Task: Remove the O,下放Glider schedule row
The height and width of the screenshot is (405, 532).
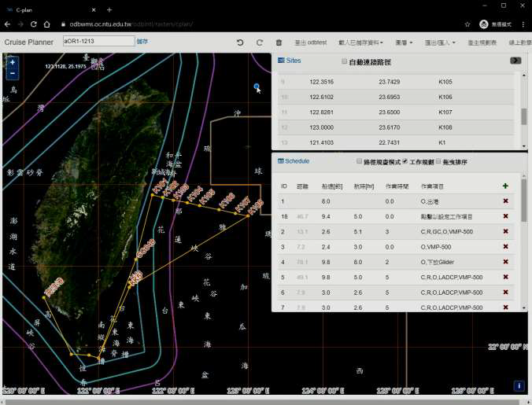Action: pyautogui.click(x=505, y=262)
